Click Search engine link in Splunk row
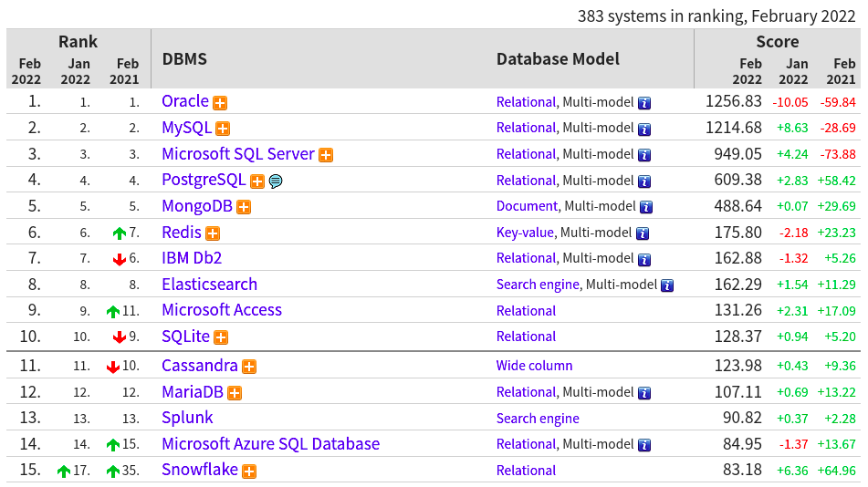Screen dimensions: 868x487 click(538, 419)
